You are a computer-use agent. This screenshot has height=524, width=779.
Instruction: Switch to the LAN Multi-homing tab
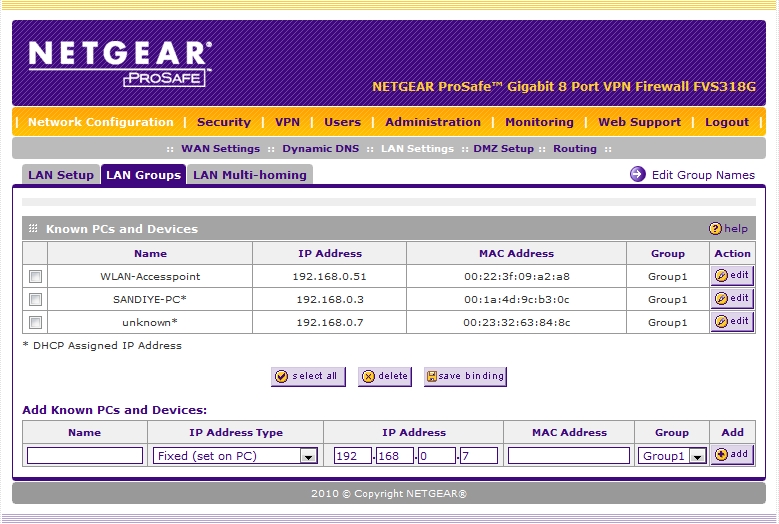click(250, 175)
